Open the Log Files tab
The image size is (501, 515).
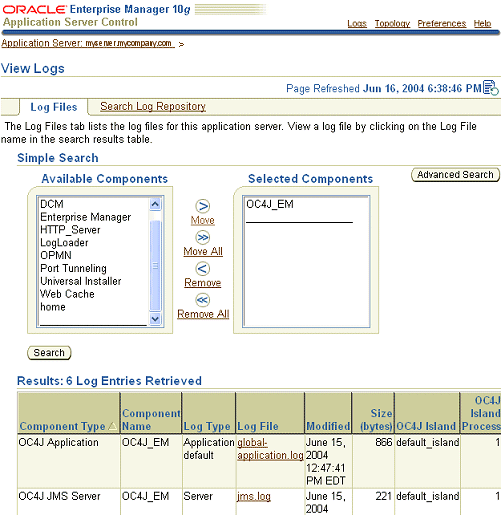pyautogui.click(x=54, y=107)
